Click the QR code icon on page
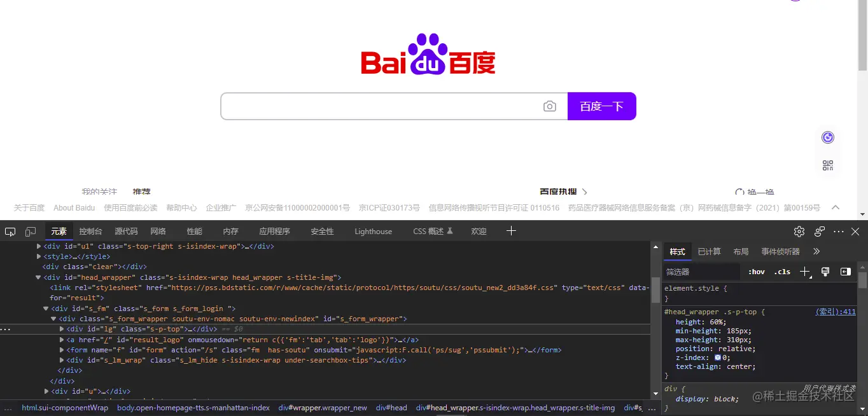This screenshot has height=416, width=868. (828, 165)
